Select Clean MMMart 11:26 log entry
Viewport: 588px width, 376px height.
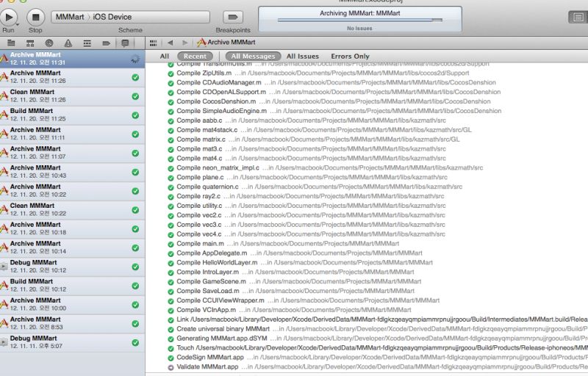pos(72,96)
